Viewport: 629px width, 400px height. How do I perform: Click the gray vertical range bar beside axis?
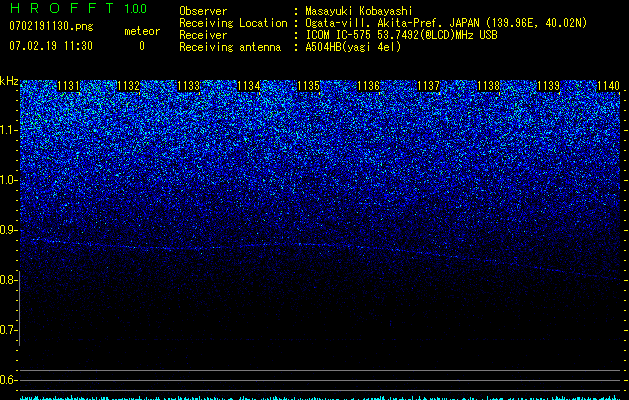20,308
